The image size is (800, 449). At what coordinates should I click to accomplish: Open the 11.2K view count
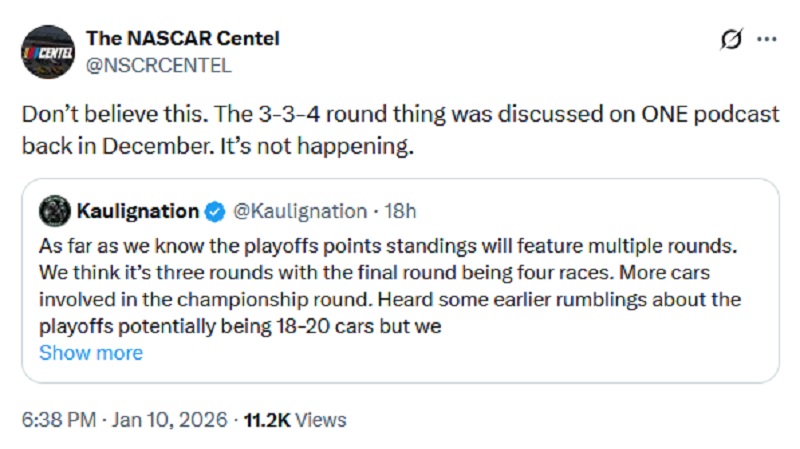(265, 420)
